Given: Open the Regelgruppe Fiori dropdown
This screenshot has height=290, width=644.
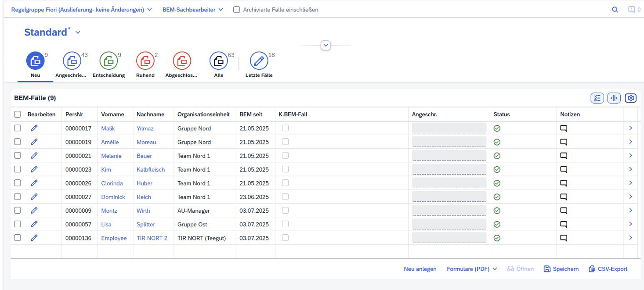Looking at the screenshot, I should pos(82,10).
